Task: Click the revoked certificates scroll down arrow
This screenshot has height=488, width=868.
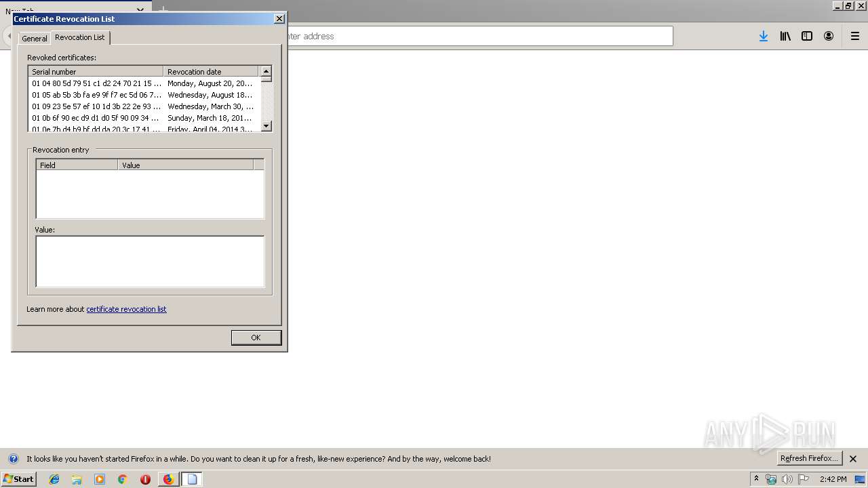Action: tap(267, 125)
